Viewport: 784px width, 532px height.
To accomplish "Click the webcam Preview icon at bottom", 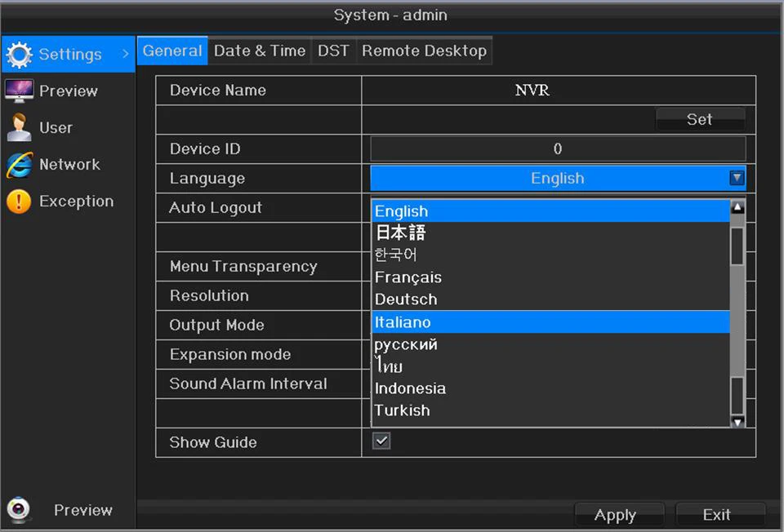I will [19, 509].
